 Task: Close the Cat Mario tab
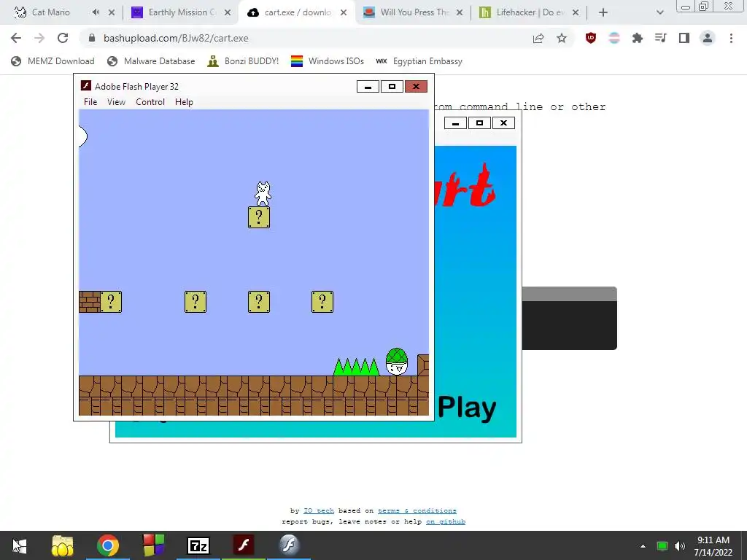pyautogui.click(x=112, y=12)
